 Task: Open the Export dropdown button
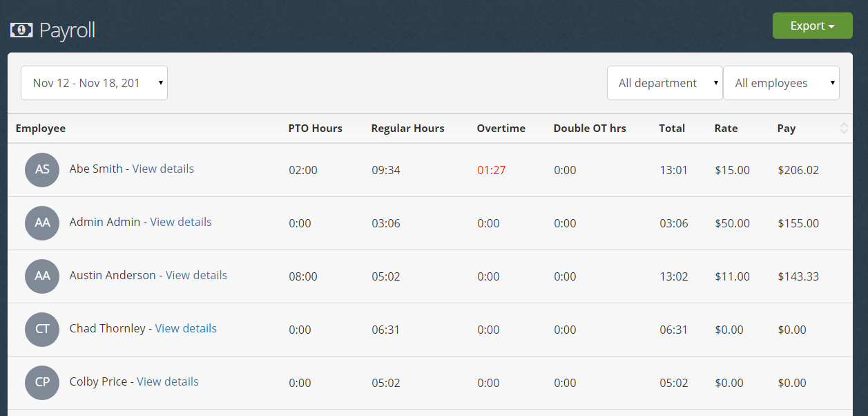[x=812, y=26]
